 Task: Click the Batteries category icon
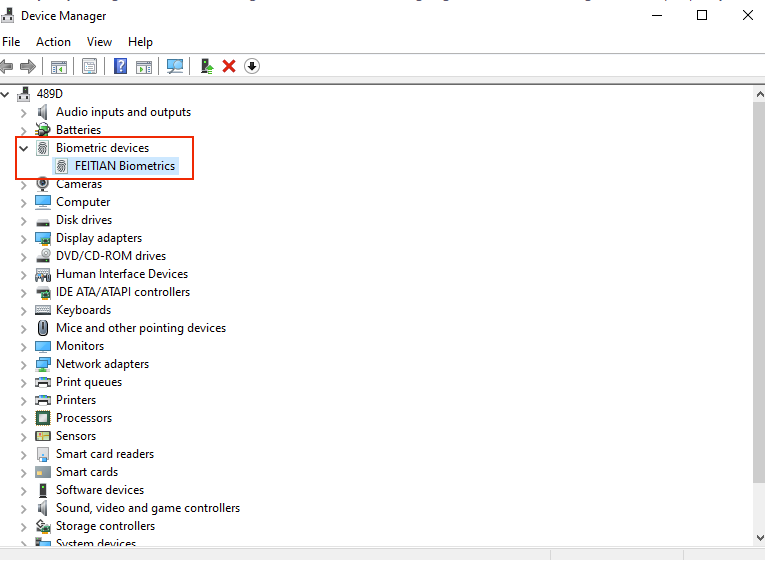(x=43, y=130)
